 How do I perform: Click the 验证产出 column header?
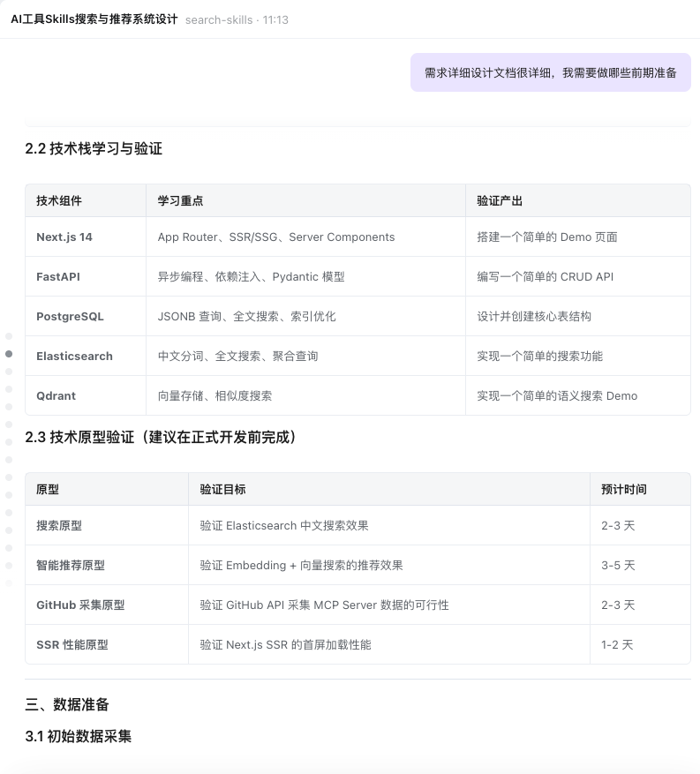pos(500,201)
